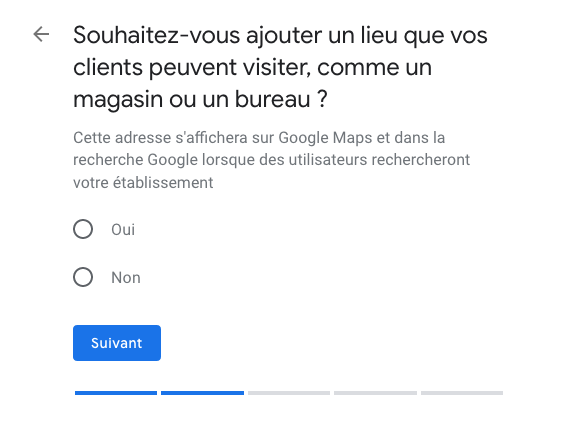Click the word 'rechercheront' in the description
This screenshot has width=578, height=441.
421,160
